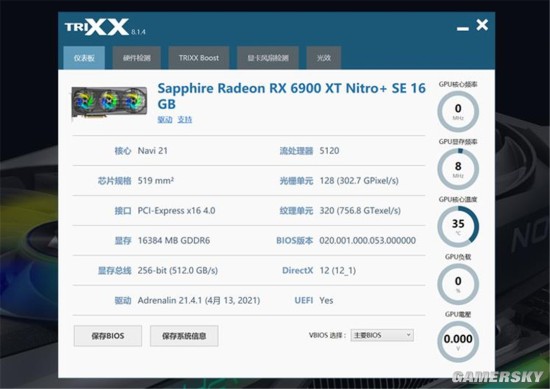Open the 显卡风扇检测 fan check tab
The width and height of the screenshot is (550, 389).
(268, 58)
